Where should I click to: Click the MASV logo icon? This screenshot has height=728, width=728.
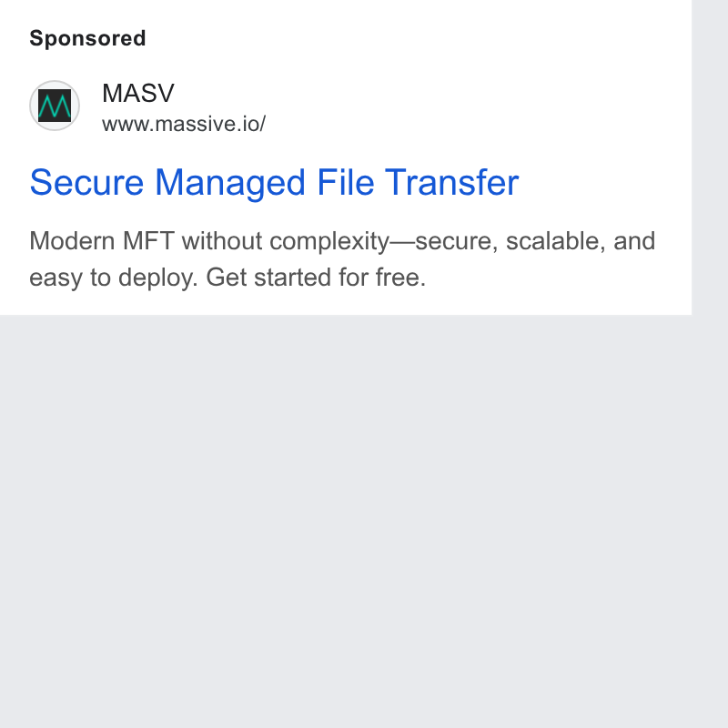55,106
